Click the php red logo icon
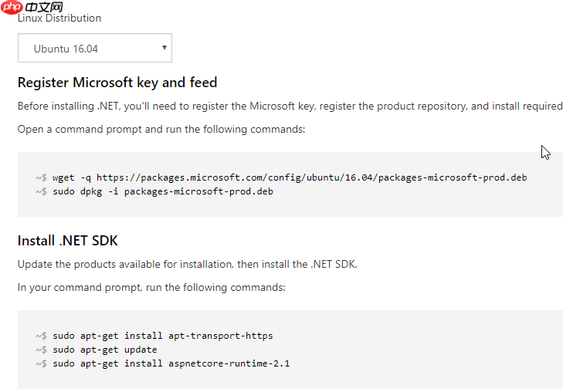The width and height of the screenshot is (563, 392). pos(12,7)
